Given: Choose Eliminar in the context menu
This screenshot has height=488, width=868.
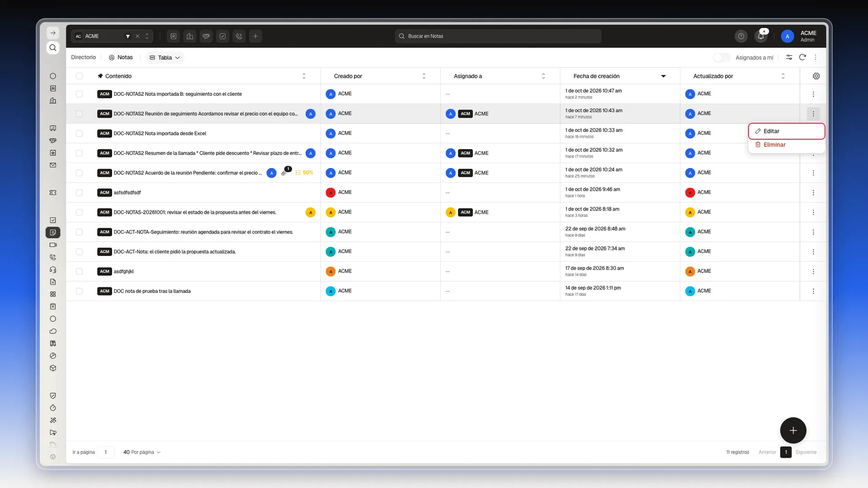Looking at the screenshot, I should pos(786,145).
